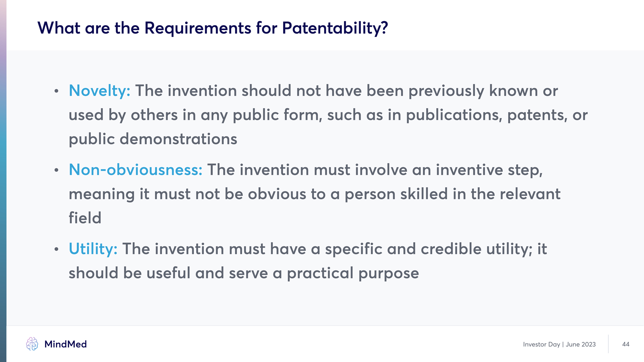Click the word "publications" in Novelty text
The height and width of the screenshot is (362, 644).
454,115
